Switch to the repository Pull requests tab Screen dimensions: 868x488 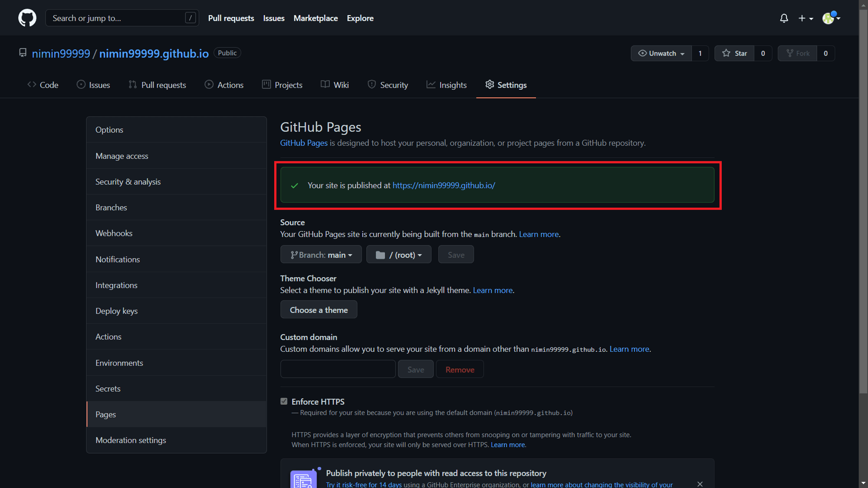(157, 85)
